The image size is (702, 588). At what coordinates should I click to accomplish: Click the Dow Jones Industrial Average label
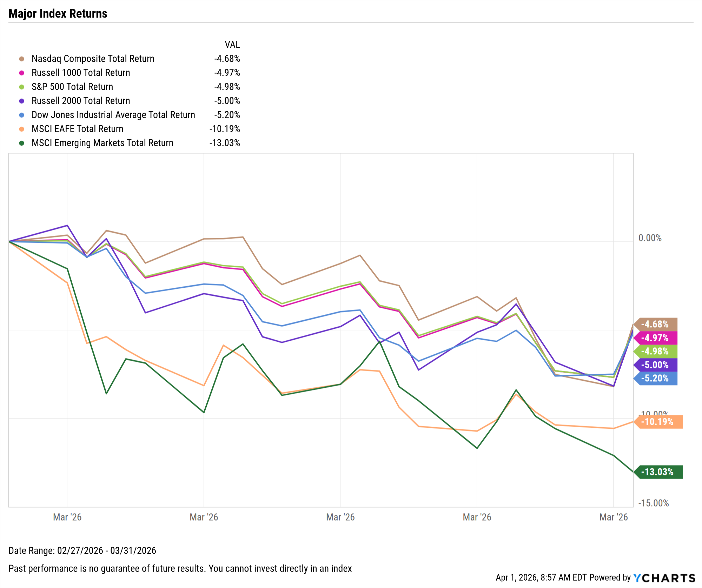click(113, 115)
